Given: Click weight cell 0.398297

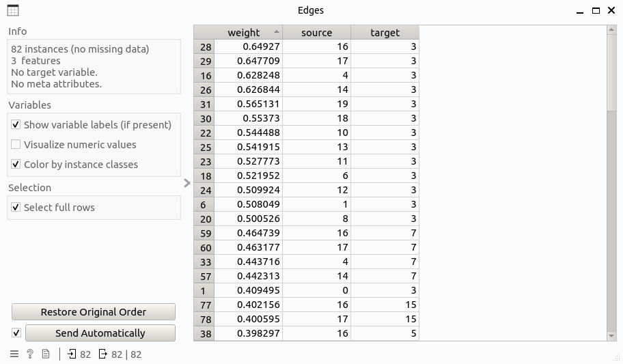Looking at the screenshot, I should pyautogui.click(x=249, y=333).
